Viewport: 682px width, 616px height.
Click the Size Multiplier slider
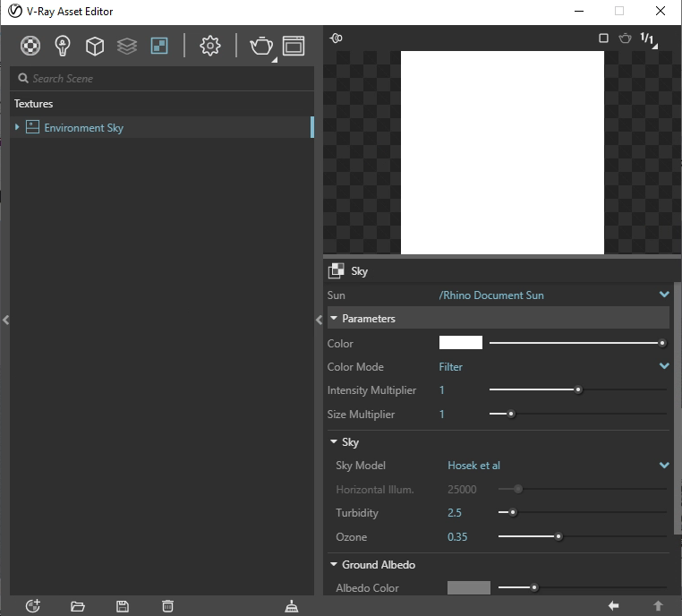pyautogui.click(x=578, y=414)
